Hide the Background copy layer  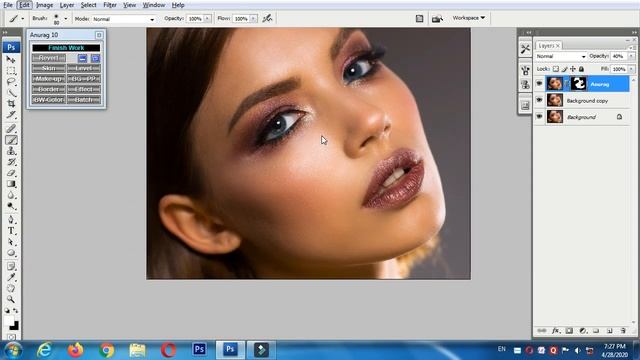[x=539, y=100]
